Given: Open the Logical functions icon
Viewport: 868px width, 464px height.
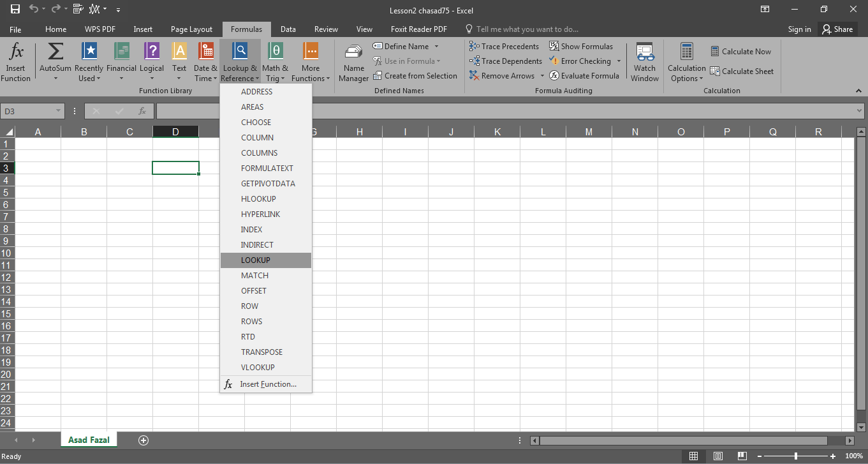Looking at the screenshot, I should [152, 52].
